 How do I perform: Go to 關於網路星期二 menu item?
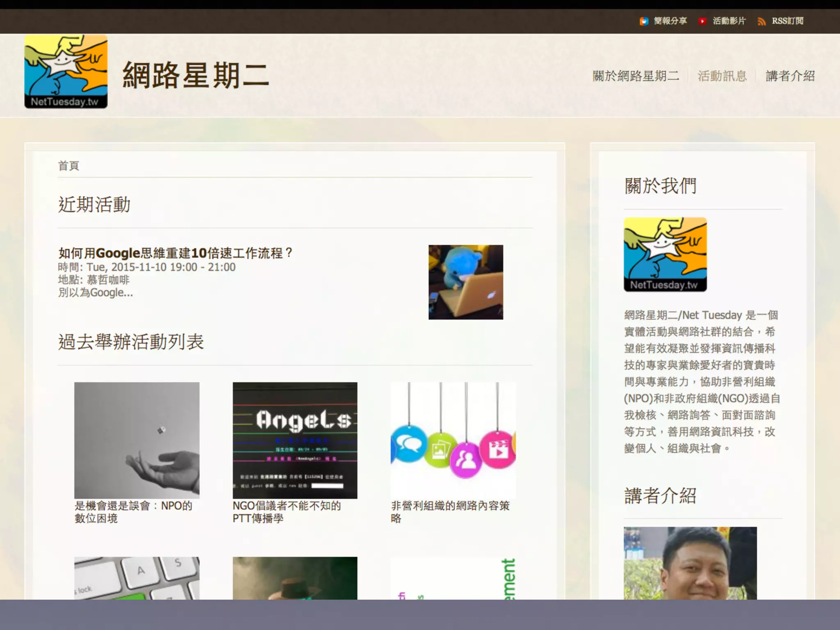tap(636, 76)
